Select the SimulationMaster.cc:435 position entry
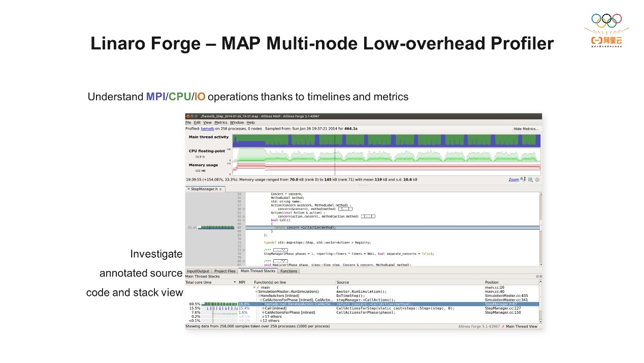The image size is (644, 363). coord(506,296)
